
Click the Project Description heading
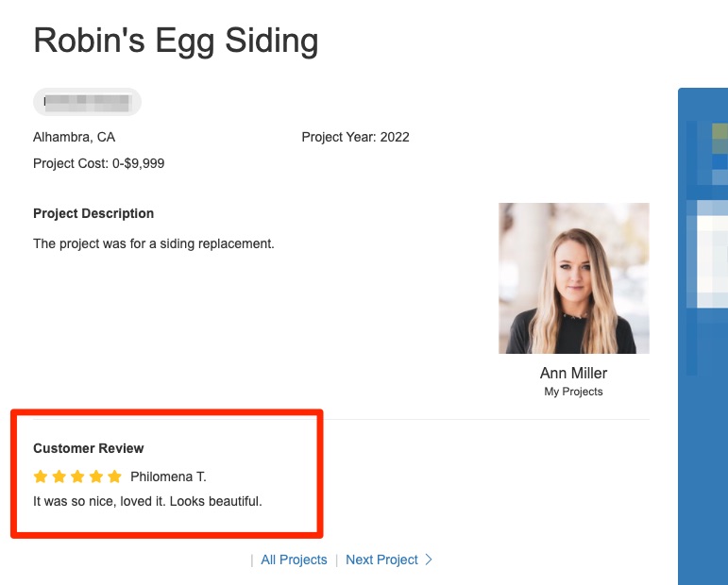pyautogui.click(x=93, y=213)
